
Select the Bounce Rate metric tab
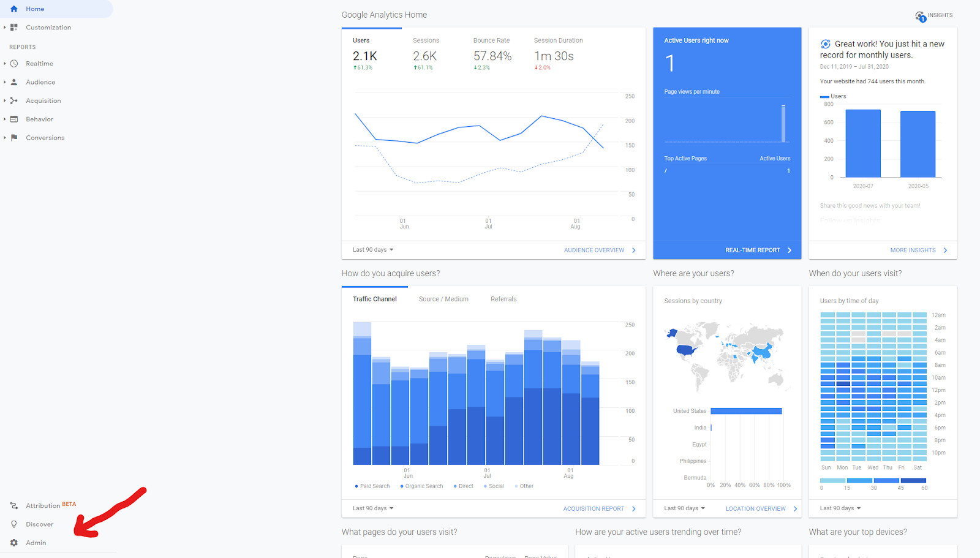[492, 55]
